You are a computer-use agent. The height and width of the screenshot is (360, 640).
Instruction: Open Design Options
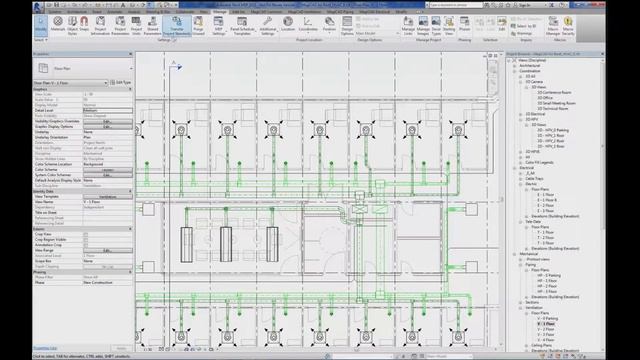pyautogui.click(x=347, y=26)
